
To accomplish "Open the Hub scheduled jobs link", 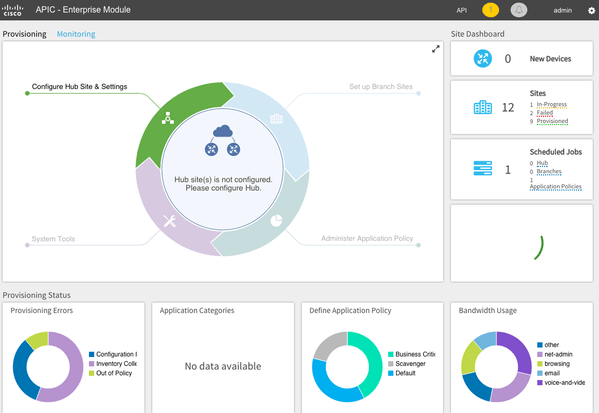I will [x=542, y=163].
